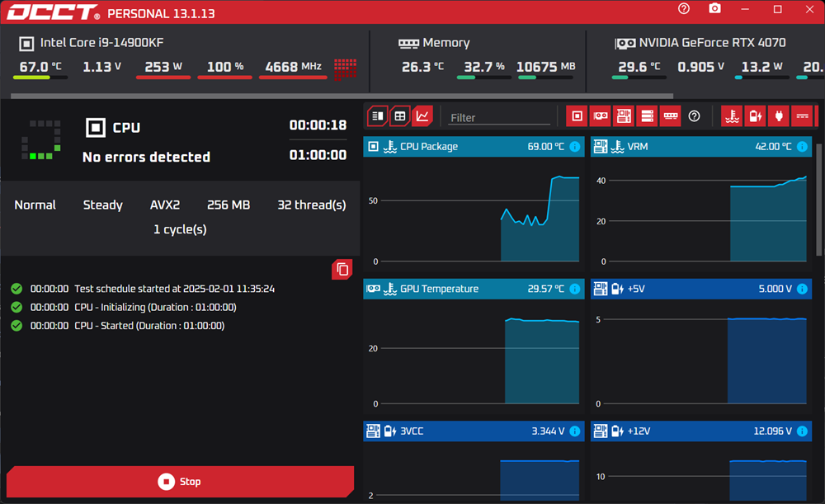Screen dimensions: 825x504
Task: Click the 'AVX2' instruction set text
Action: pyautogui.click(x=165, y=205)
